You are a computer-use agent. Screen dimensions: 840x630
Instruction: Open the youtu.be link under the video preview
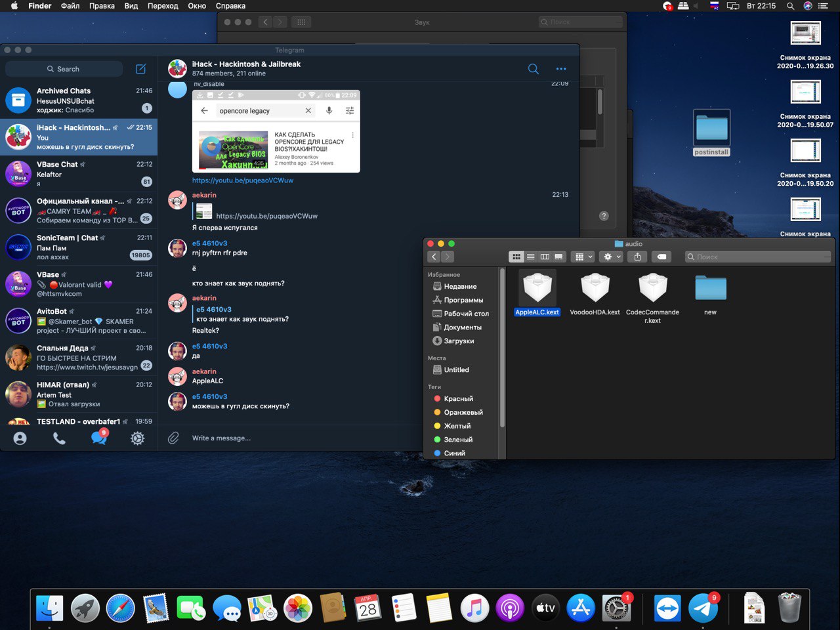tap(243, 180)
